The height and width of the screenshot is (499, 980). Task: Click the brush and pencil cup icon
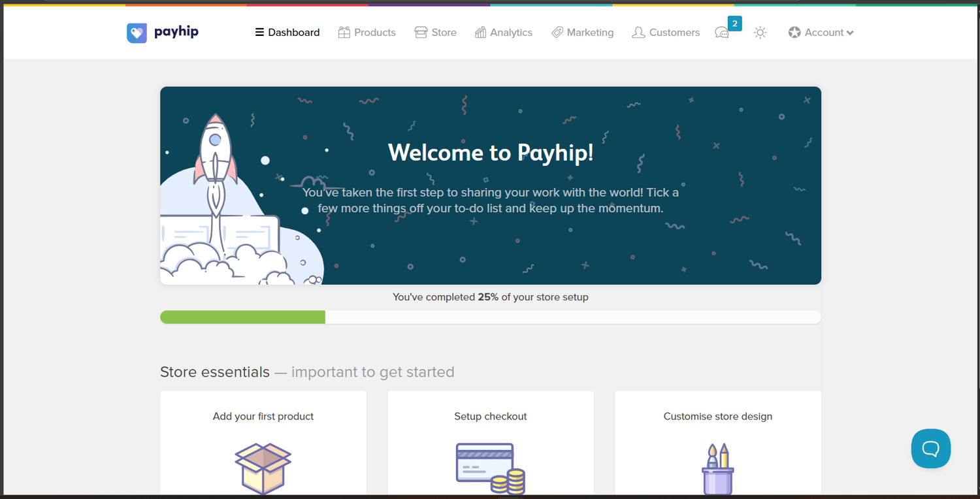pyautogui.click(x=718, y=469)
